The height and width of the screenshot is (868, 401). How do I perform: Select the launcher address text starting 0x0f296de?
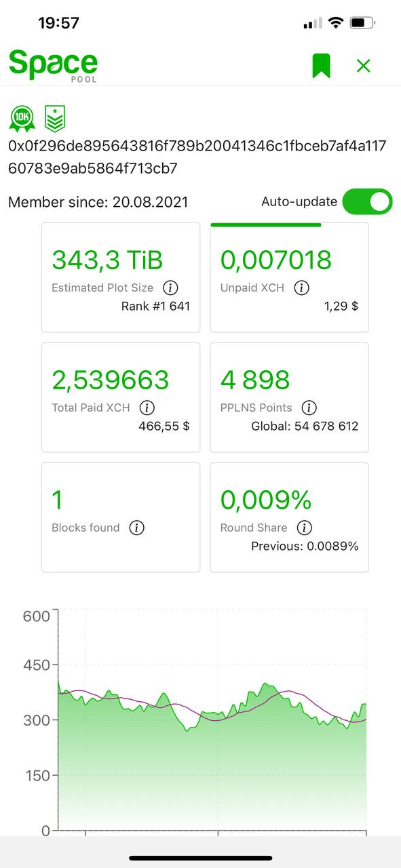click(197, 157)
